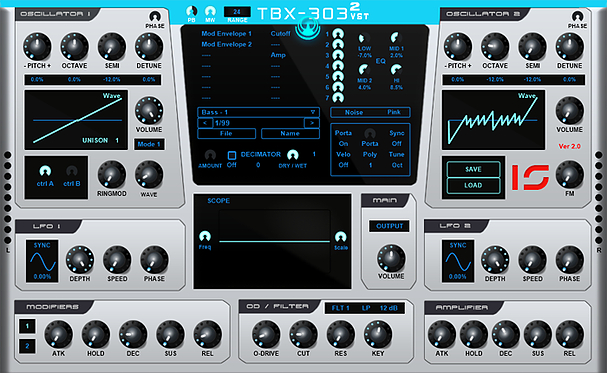Click the Oscillator 1 DETUNE knob
The image size is (607, 373).
(149, 46)
